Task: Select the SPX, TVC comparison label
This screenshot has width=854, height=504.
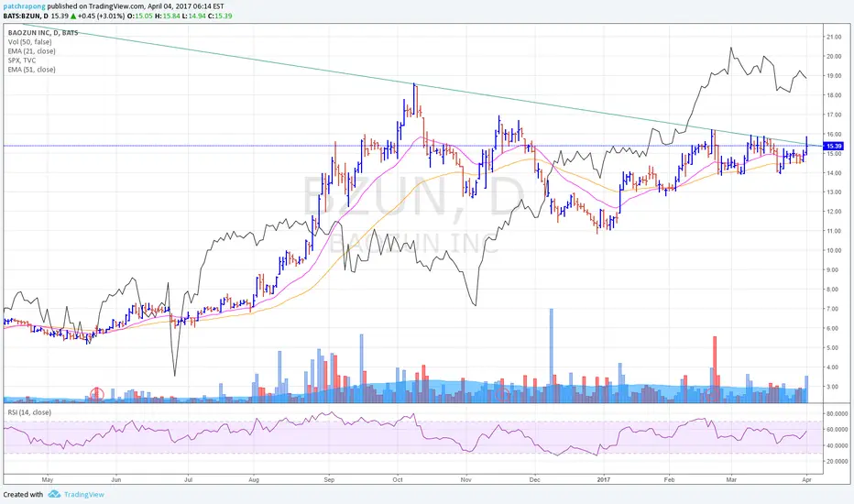Action: [x=22, y=60]
